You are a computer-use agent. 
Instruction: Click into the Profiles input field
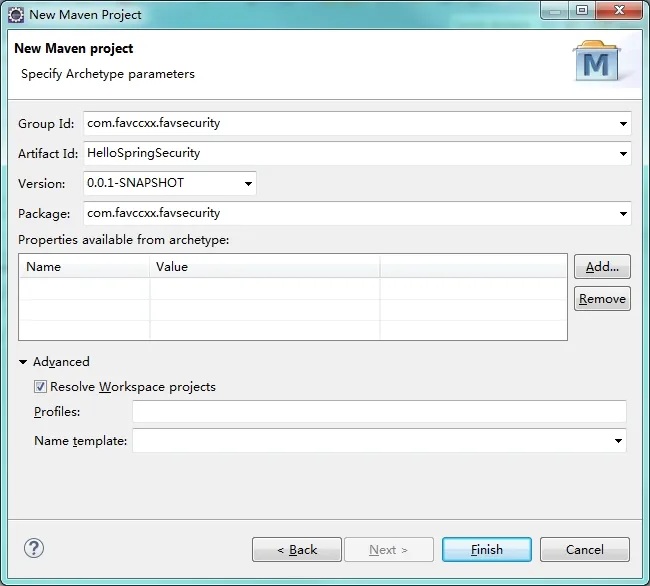click(x=379, y=412)
